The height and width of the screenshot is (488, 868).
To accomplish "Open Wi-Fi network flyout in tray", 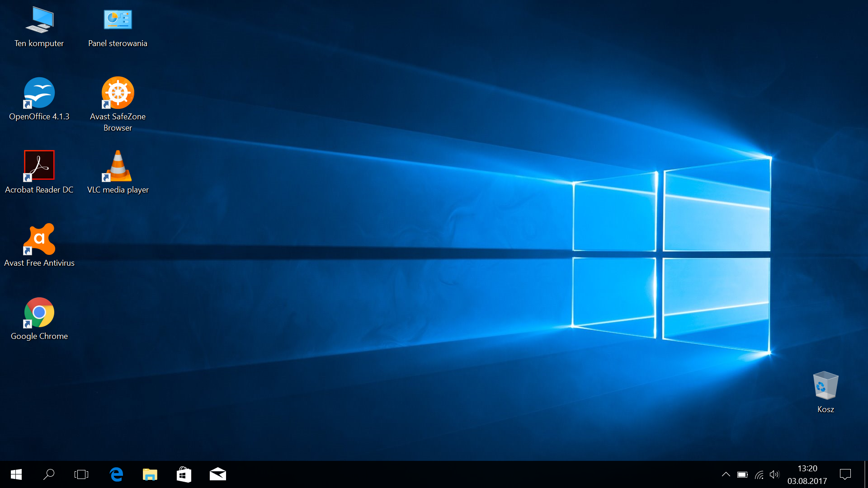I will (x=759, y=474).
